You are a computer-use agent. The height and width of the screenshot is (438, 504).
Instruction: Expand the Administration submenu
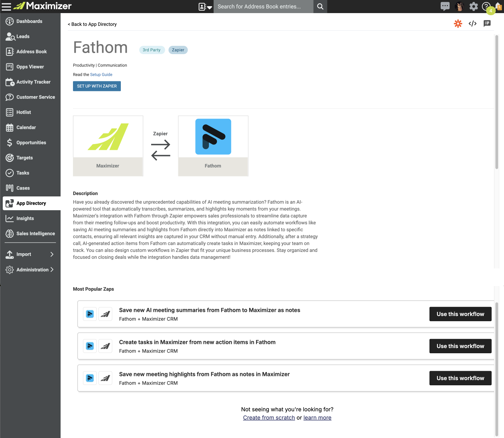[52, 269]
